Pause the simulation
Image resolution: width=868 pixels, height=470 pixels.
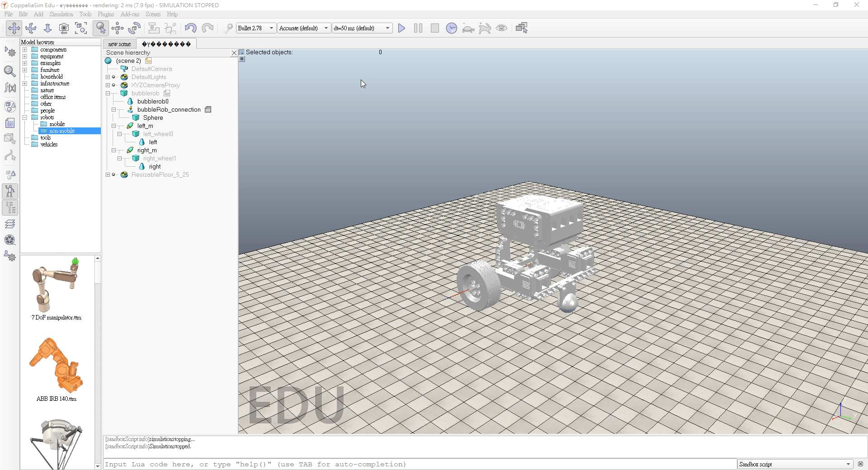click(418, 28)
